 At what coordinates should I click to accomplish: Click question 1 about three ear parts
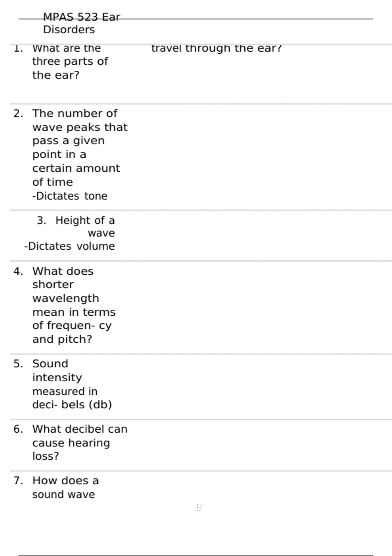[x=70, y=61]
